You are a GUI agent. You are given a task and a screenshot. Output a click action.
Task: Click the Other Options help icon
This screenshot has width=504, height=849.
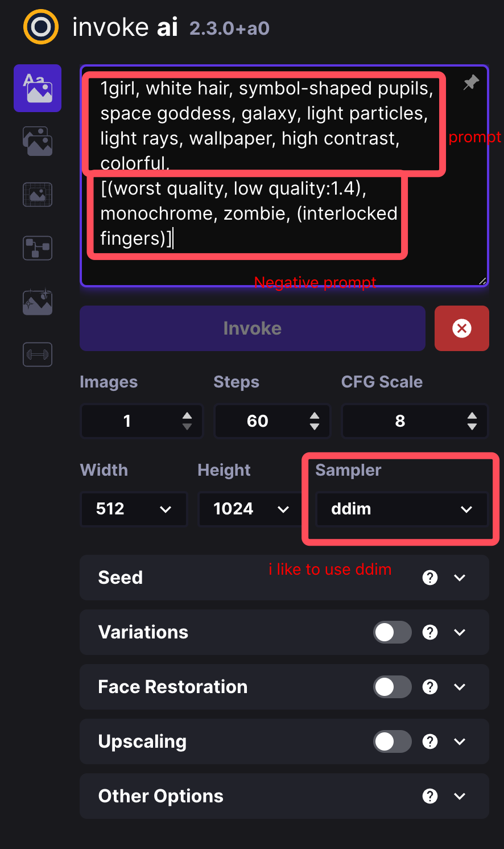[430, 796]
